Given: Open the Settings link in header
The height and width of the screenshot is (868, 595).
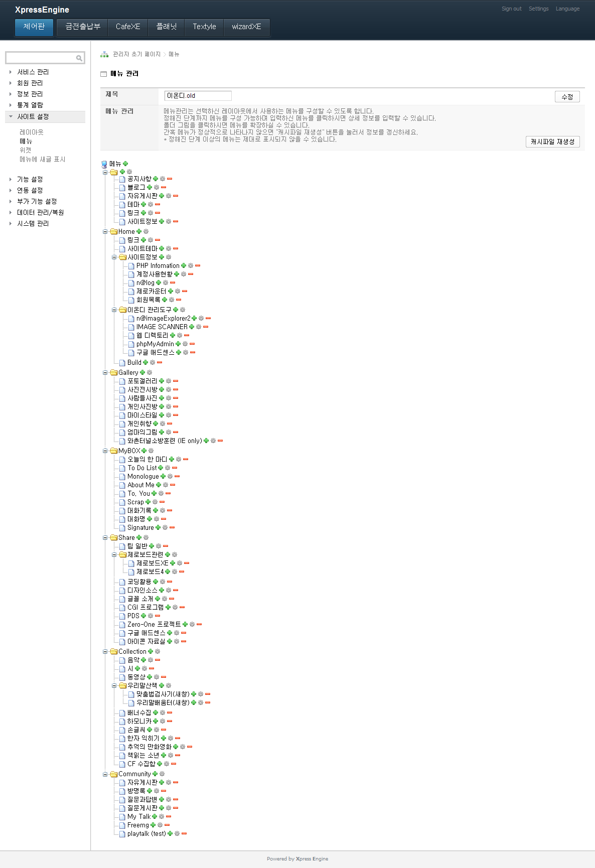Looking at the screenshot, I should pos(538,9).
